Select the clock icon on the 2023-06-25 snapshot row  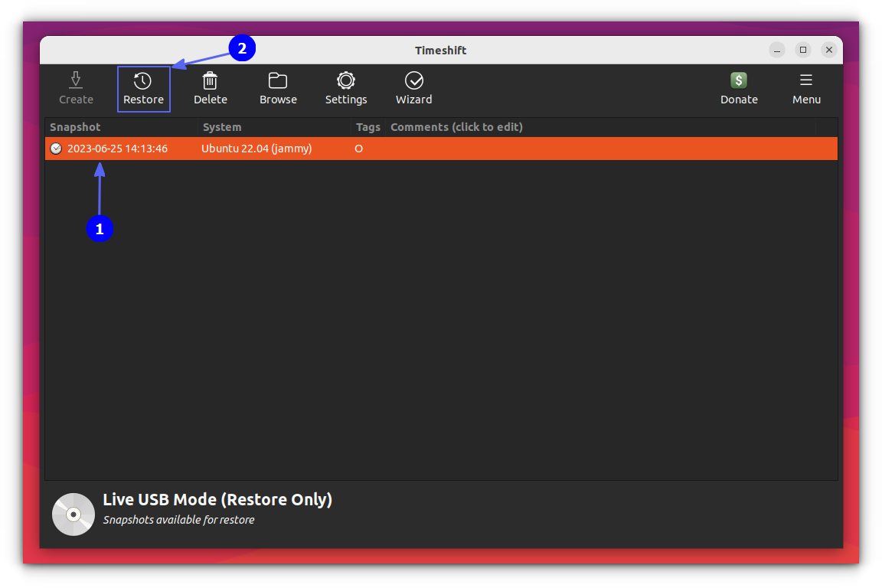[56, 149]
